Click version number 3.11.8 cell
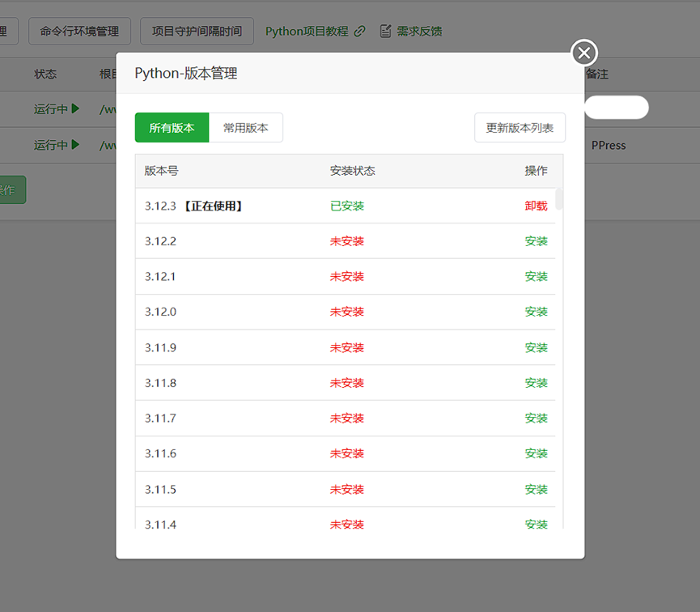Image resolution: width=700 pixels, height=612 pixels. 160,383
